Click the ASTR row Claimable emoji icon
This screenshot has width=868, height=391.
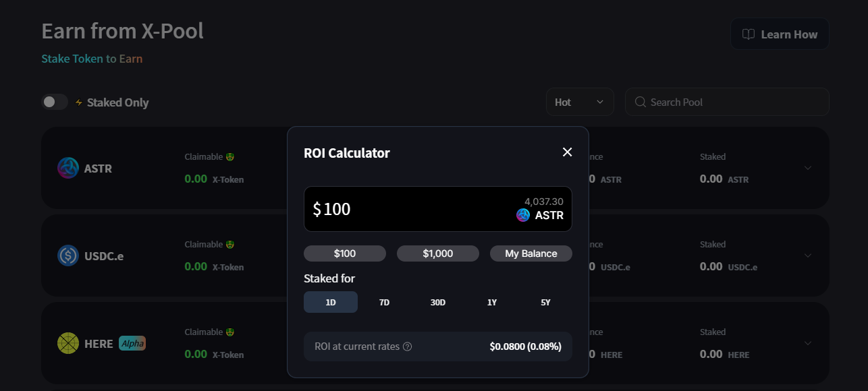230,156
